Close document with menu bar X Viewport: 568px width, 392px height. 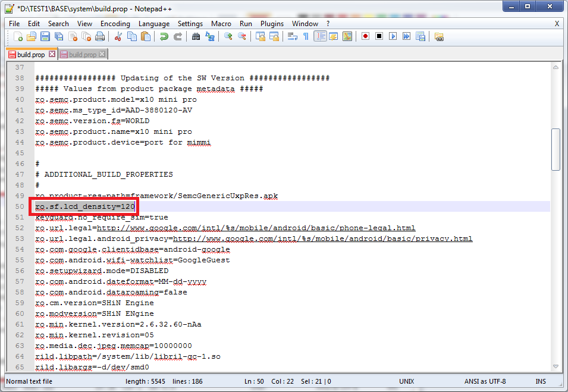tap(557, 24)
